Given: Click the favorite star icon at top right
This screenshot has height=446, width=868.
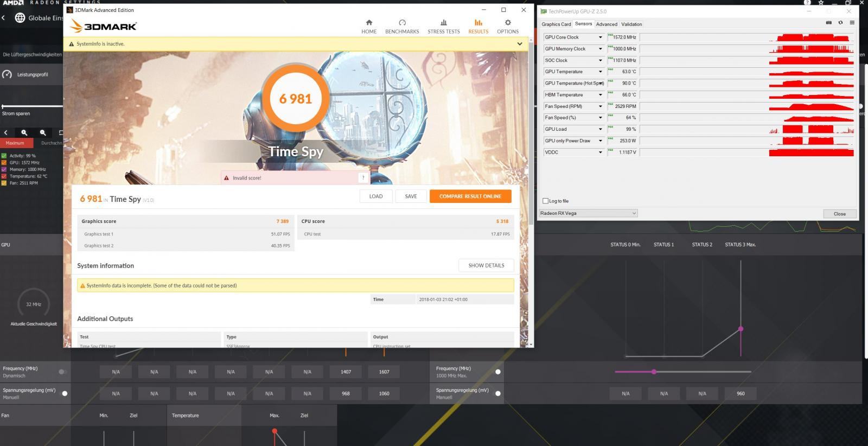Looking at the screenshot, I should pyautogui.click(x=821, y=3).
